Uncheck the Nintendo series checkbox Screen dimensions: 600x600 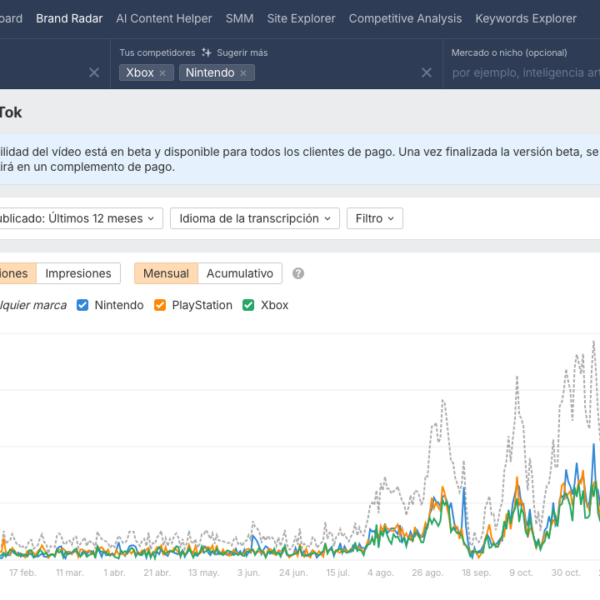[83, 305]
